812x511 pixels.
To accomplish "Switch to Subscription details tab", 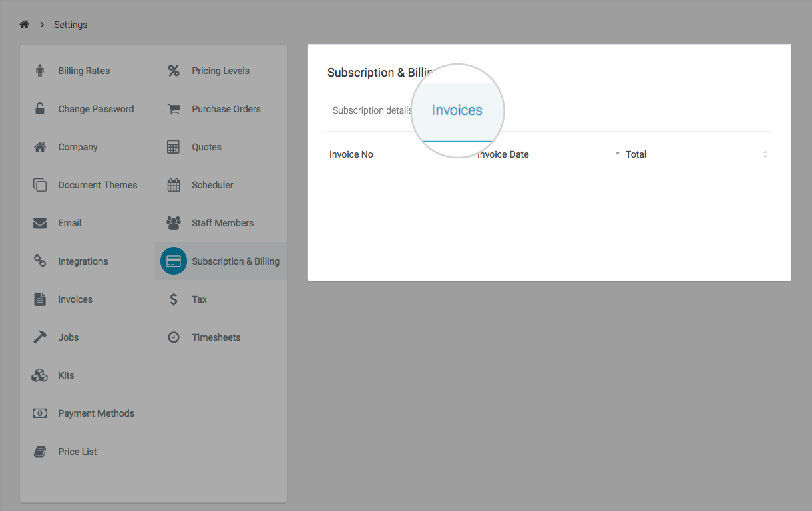I will pos(372,110).
